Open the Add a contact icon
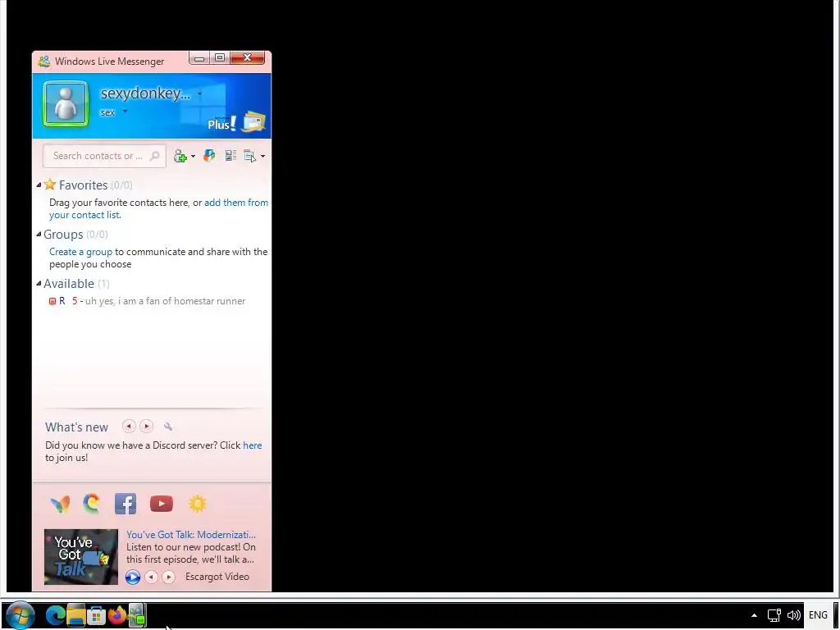 tap(180, 156)
